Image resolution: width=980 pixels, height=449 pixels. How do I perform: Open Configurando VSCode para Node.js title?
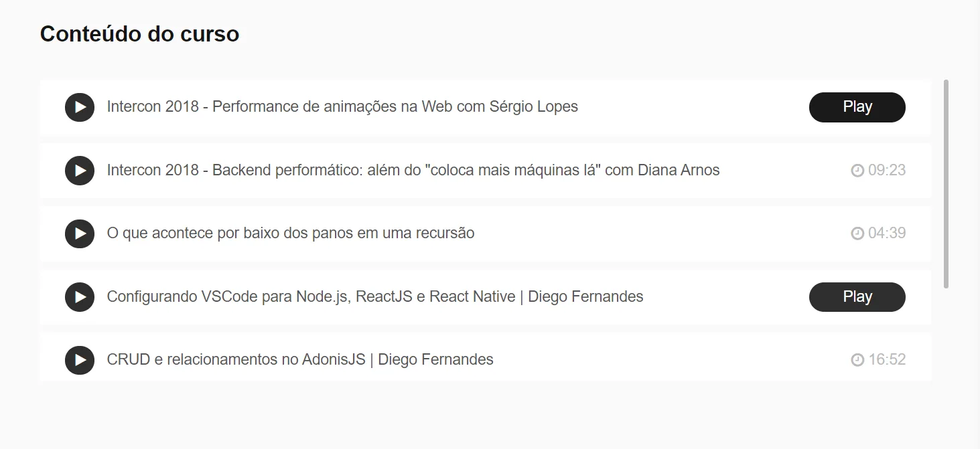coord(375,296)
